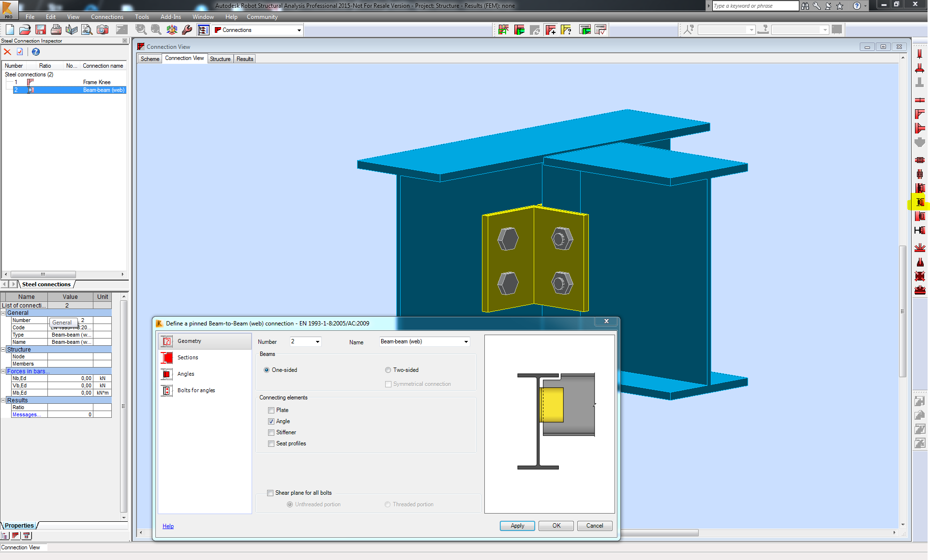Take a screen capture with the camera icon
930x560 pixels.
(x=102, y=29)
